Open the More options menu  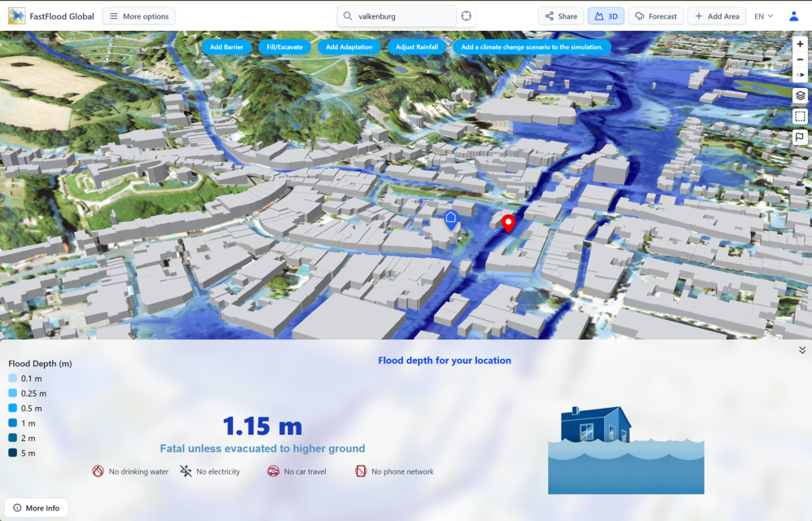pyautogui.click(x=138, y=15)
